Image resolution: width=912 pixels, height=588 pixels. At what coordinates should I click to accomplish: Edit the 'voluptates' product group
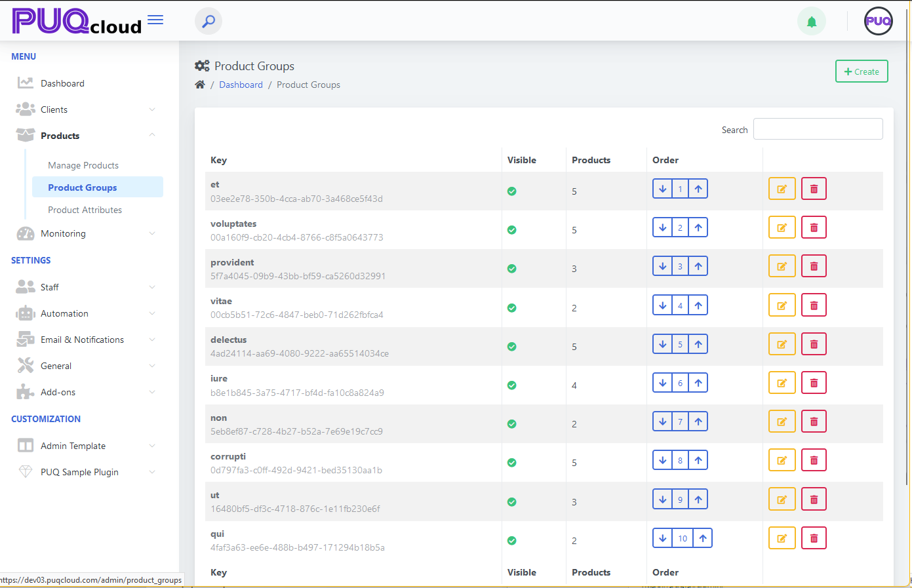click(x=782, y=227)
